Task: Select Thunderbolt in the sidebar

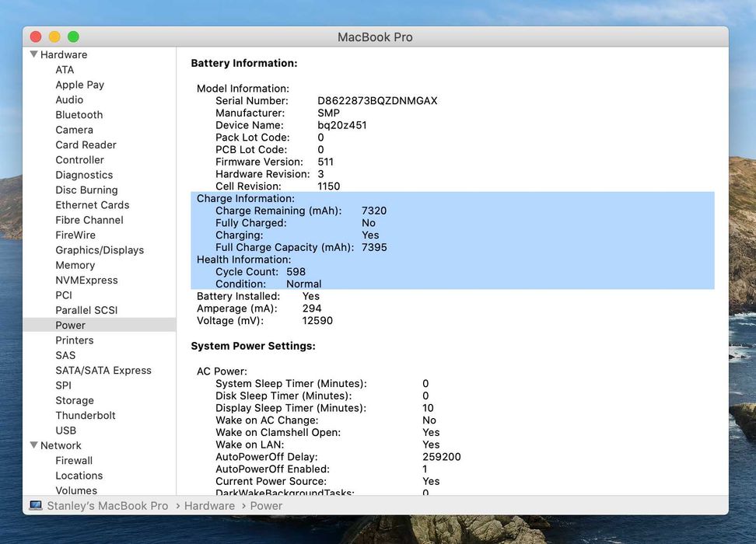Action: pos(86,415)
